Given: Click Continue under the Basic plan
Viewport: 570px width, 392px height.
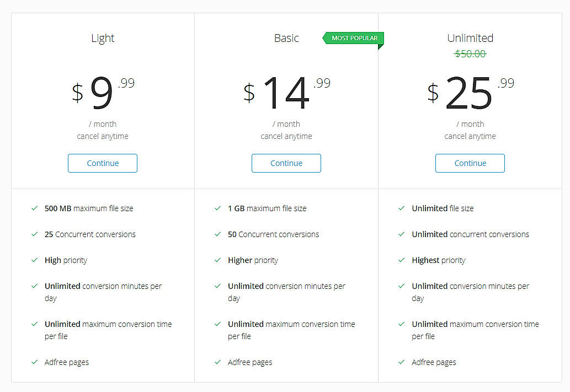Looking at the screenshot, I should (x=286, y=163).
